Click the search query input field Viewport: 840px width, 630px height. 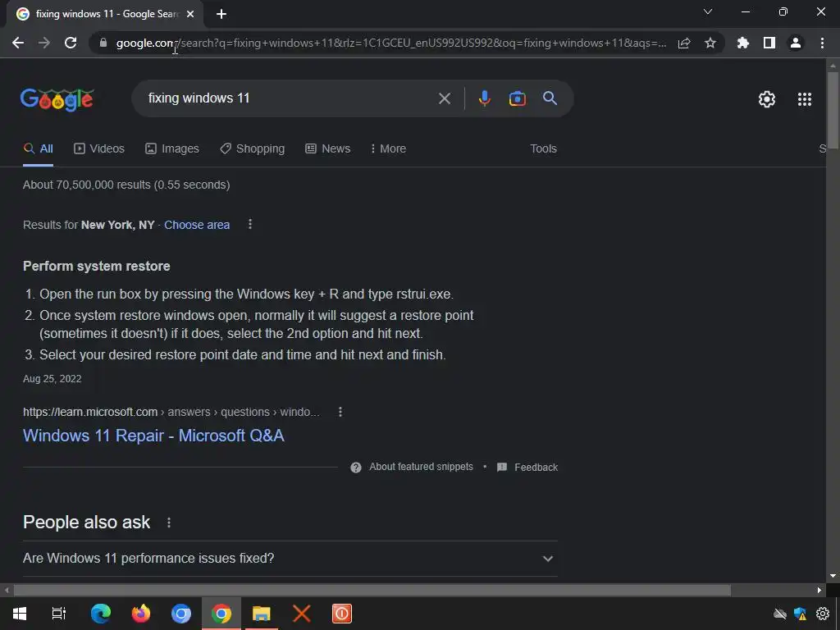coord(290,98)
